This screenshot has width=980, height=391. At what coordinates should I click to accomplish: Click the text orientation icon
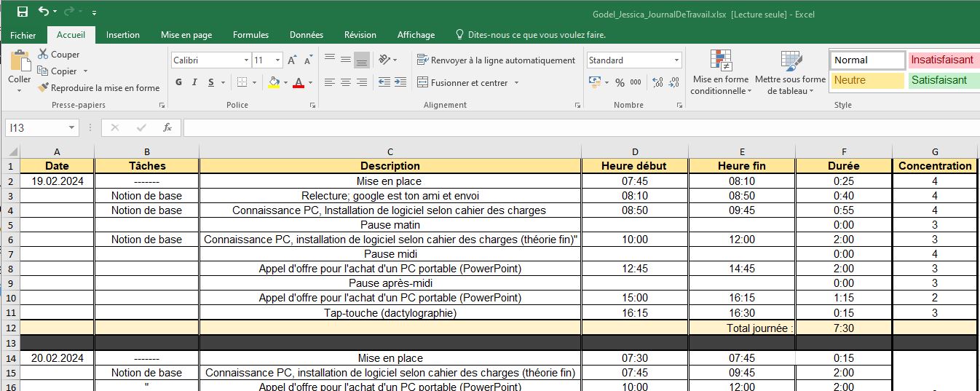385,60
